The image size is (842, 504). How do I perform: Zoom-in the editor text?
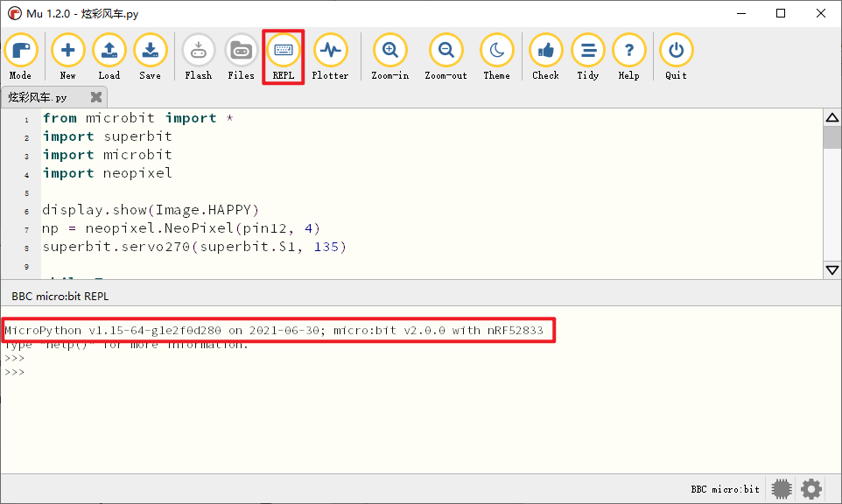(x=390, y=56)
